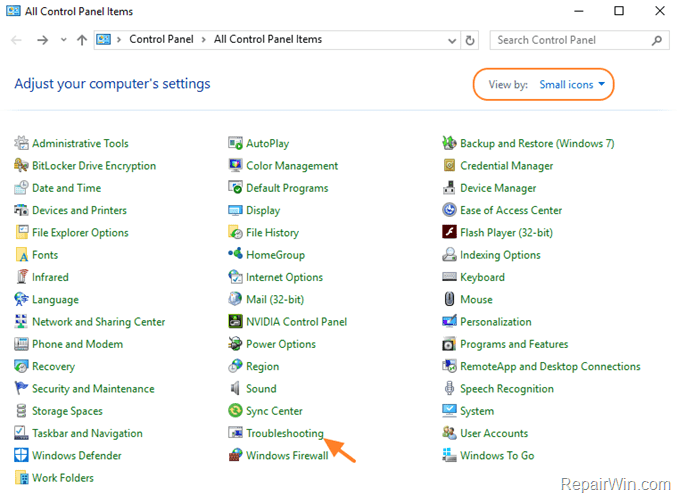Click the Power Options icon

tap(235, 344)
